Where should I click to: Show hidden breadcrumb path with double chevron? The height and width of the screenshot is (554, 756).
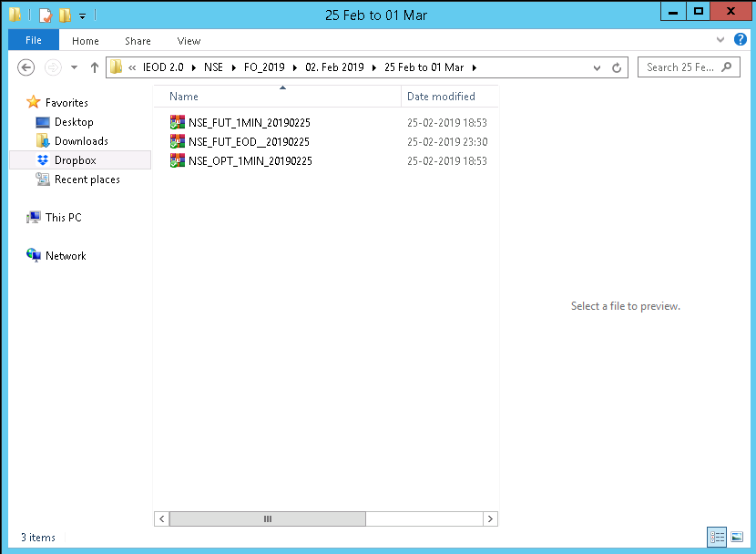point(132,67)
